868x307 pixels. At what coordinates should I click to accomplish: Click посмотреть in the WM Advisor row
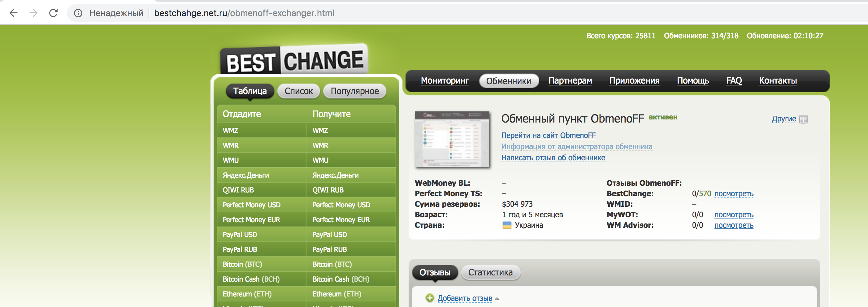[734, 225]
